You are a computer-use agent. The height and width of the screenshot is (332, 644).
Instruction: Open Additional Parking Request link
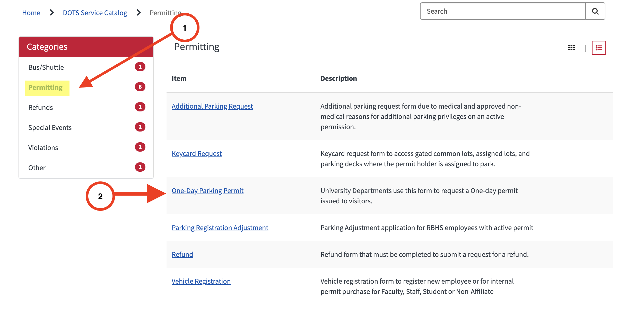tap(212, 106)
